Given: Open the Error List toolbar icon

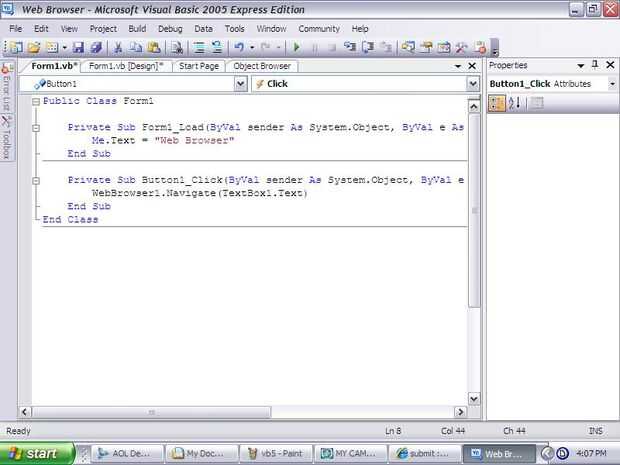Looking at the screenshot, I should [x=480, y=47].
